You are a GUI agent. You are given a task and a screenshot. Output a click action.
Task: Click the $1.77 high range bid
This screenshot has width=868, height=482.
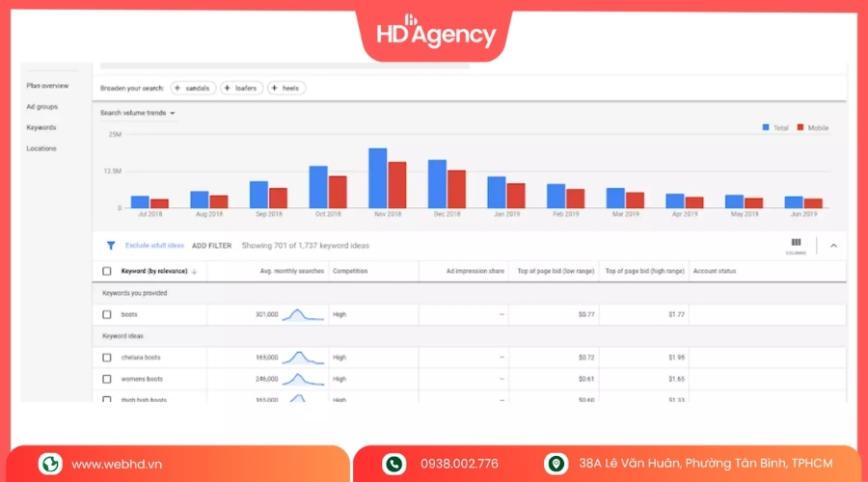tap(676, 314)
